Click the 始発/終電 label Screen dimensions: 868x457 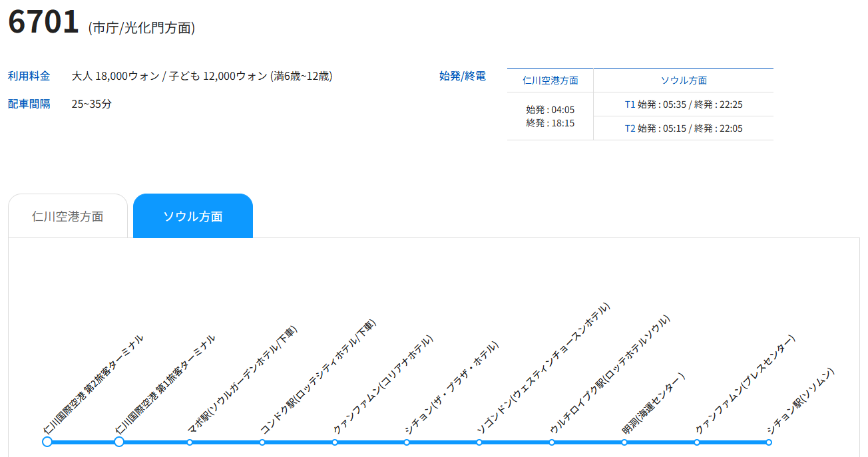[x=463, y=76]
